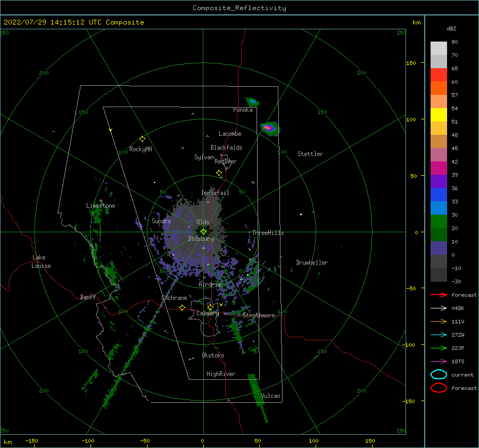Click the yellow diamond marker near RockyMH

click(142, 139)
